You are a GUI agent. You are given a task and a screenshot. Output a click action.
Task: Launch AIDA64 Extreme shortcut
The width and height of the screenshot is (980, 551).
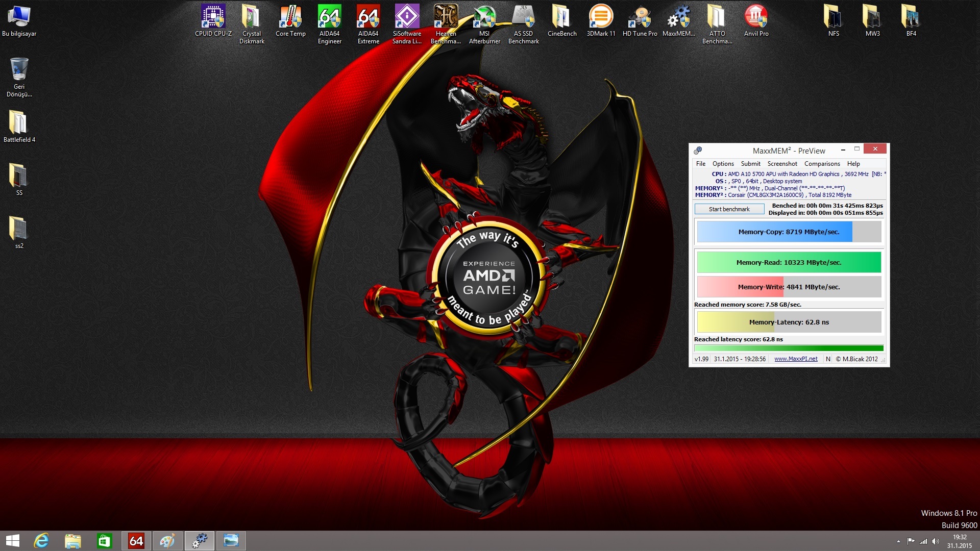click(x=368, y=24)
